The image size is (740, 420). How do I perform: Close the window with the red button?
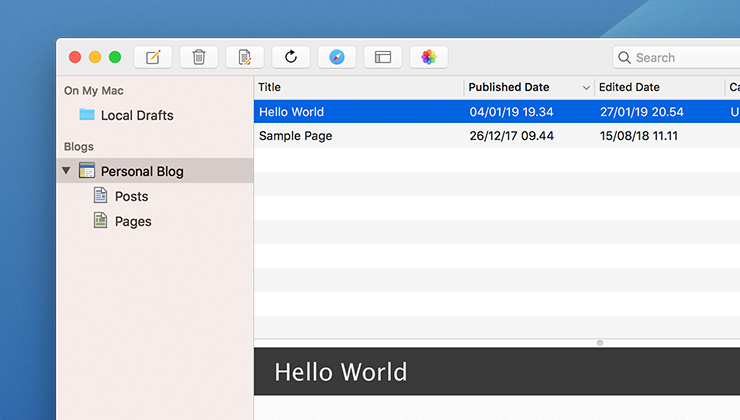[x=75, y=57]
